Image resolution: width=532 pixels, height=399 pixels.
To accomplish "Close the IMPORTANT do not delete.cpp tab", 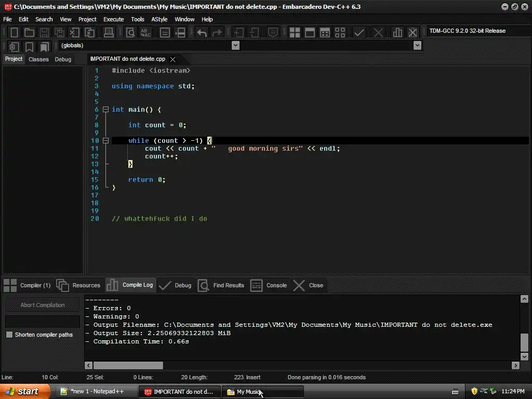I will (x=172, y=59).
